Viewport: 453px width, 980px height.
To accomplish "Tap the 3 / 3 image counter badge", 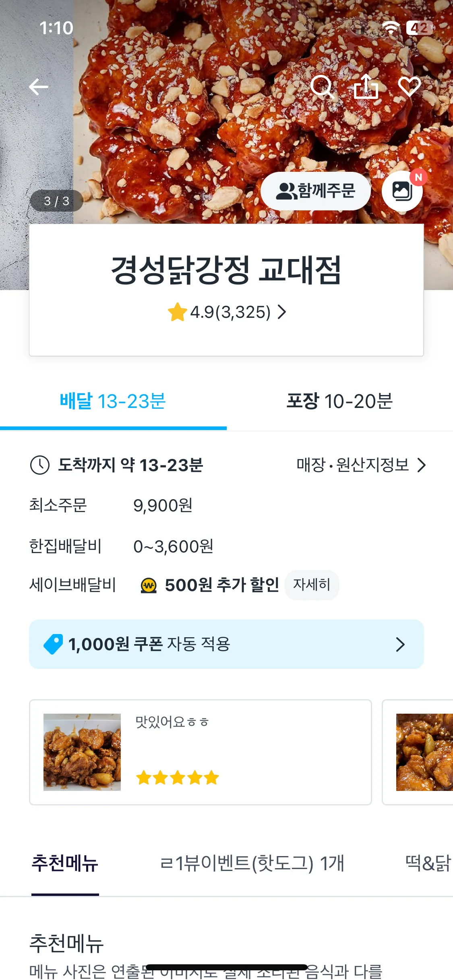I will pyautogui.click(x=56, y=201).
